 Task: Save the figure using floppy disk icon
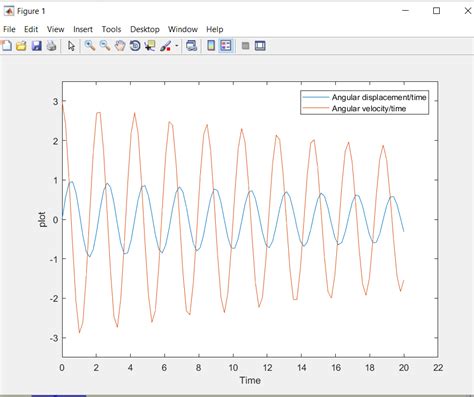[x=36, y=46]
